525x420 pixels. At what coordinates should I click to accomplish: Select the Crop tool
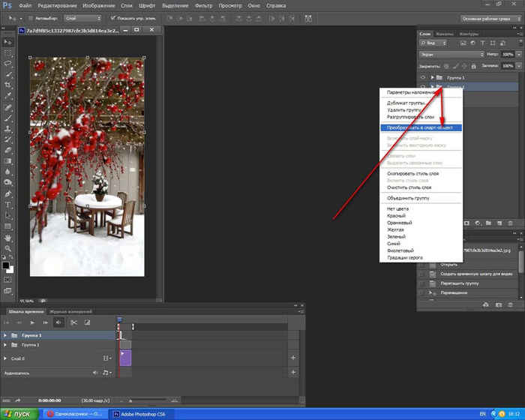[7, 85]
